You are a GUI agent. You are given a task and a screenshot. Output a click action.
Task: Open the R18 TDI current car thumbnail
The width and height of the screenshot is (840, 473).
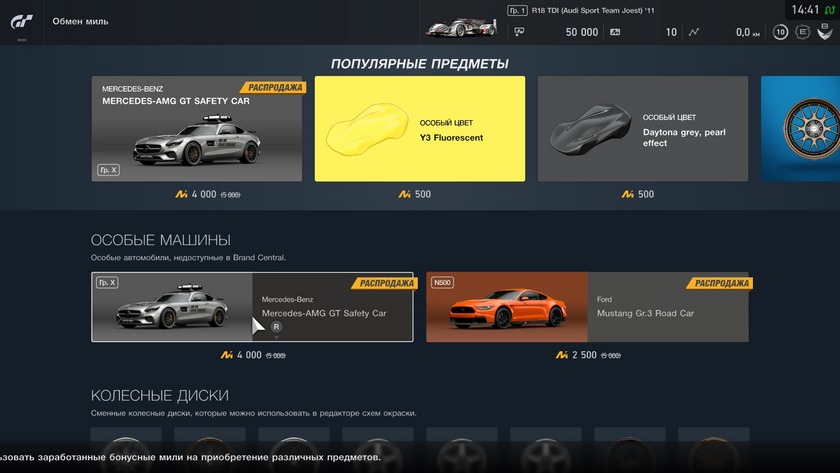coord(462,28)
